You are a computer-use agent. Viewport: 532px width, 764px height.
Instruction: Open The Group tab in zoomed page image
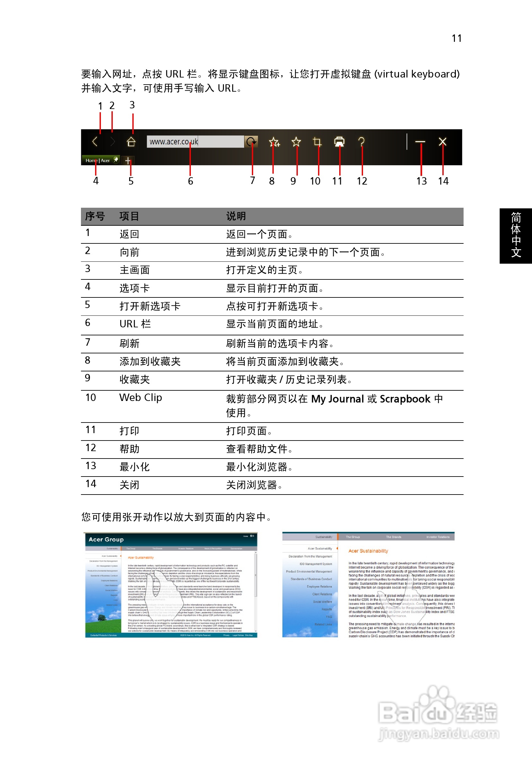[353, 537]
